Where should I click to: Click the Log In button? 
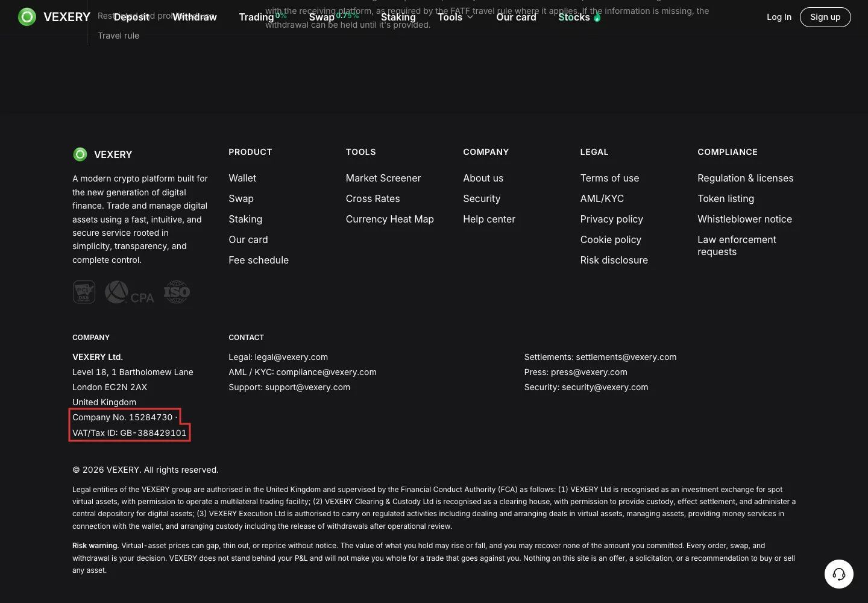point(779,17)
